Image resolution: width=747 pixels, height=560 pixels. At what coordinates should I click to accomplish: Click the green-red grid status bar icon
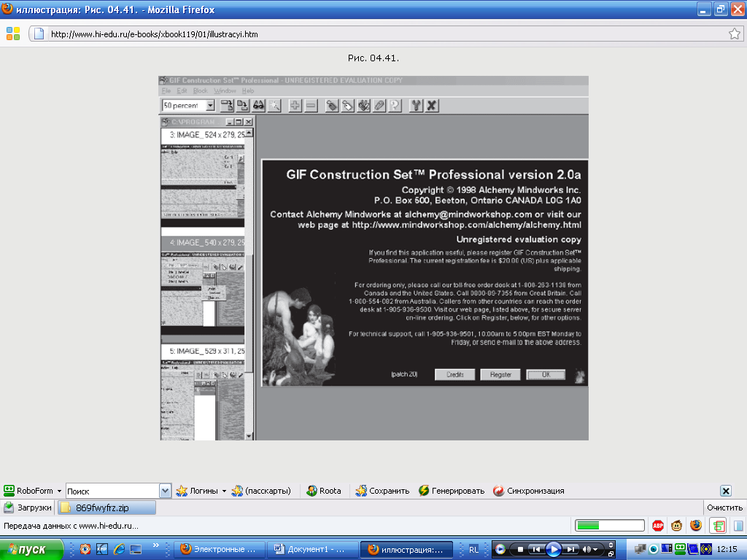point(718,526)
